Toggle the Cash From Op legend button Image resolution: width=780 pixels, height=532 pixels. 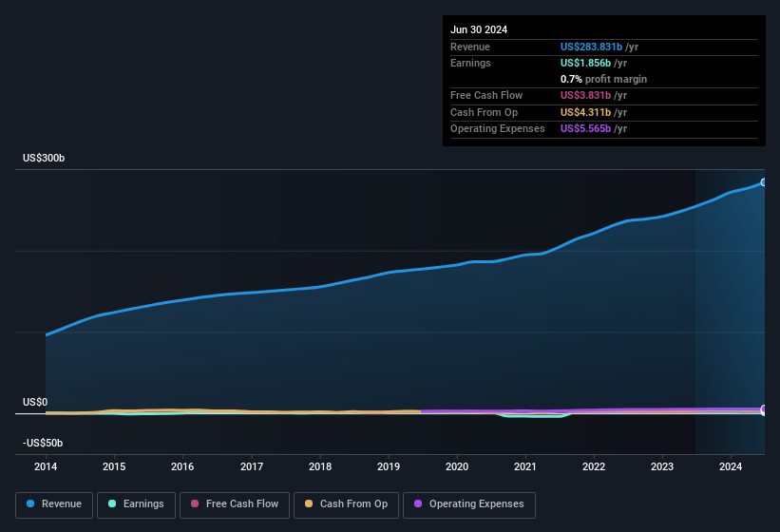[346, 505]
